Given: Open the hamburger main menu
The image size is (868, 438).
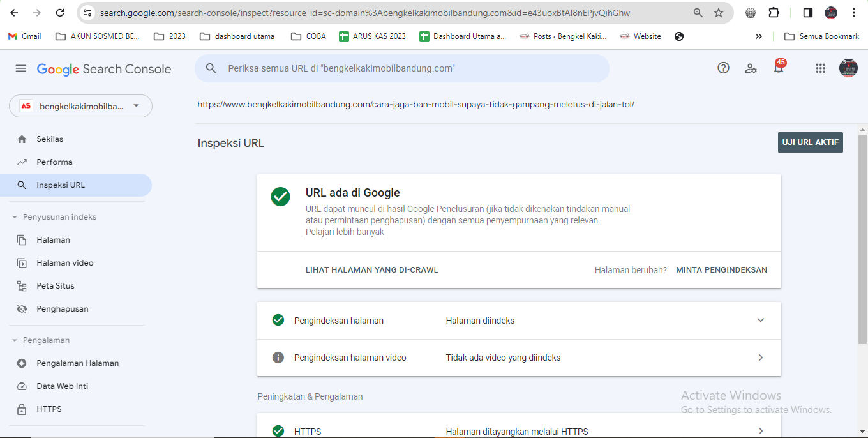Looking at the screenshot, I should [21, 68].
